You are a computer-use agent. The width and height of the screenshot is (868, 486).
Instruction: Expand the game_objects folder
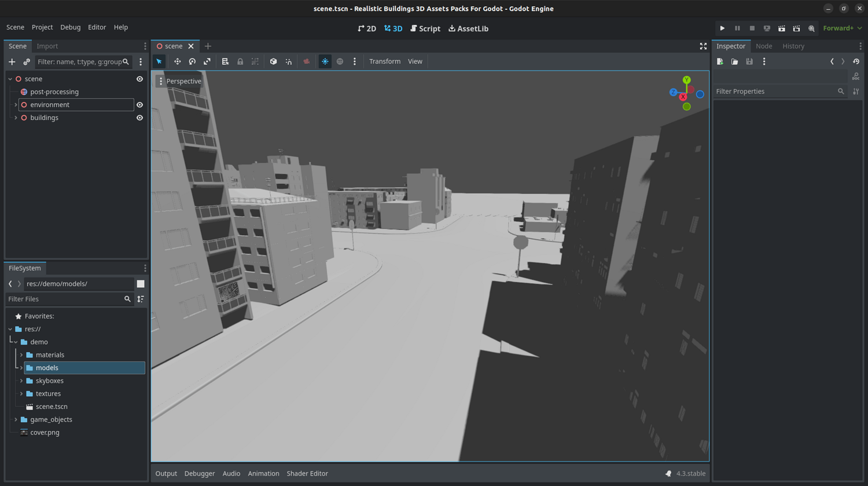coord(16,419)
